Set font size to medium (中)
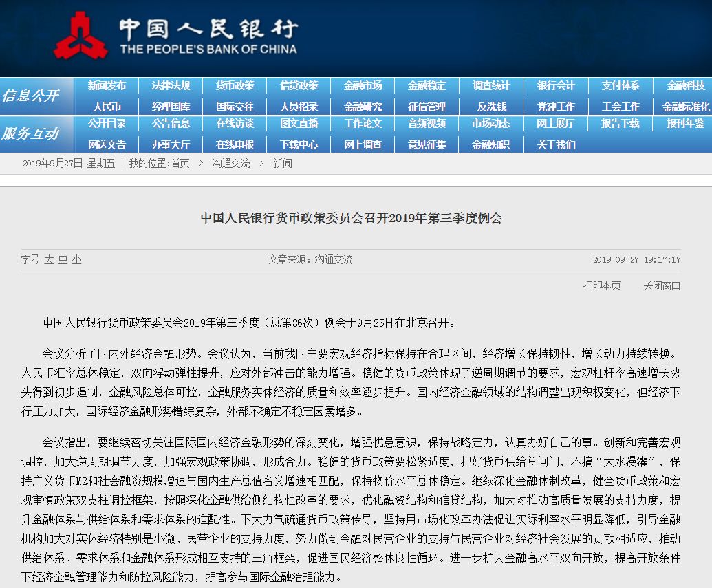The image size is (712, 588). [x=63, y=260]
